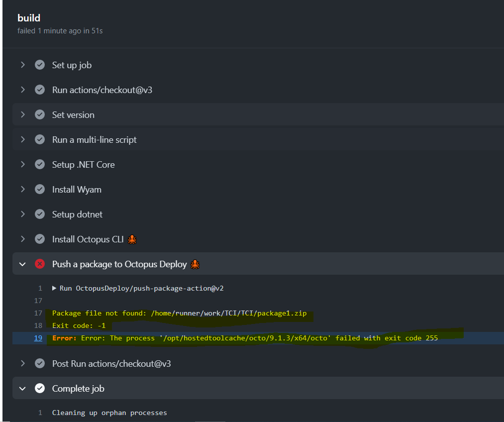The width and height of the screenshot is (504, 422).
Task: Click the octopus emoji in the Push a package title
Action: (195, 264)
